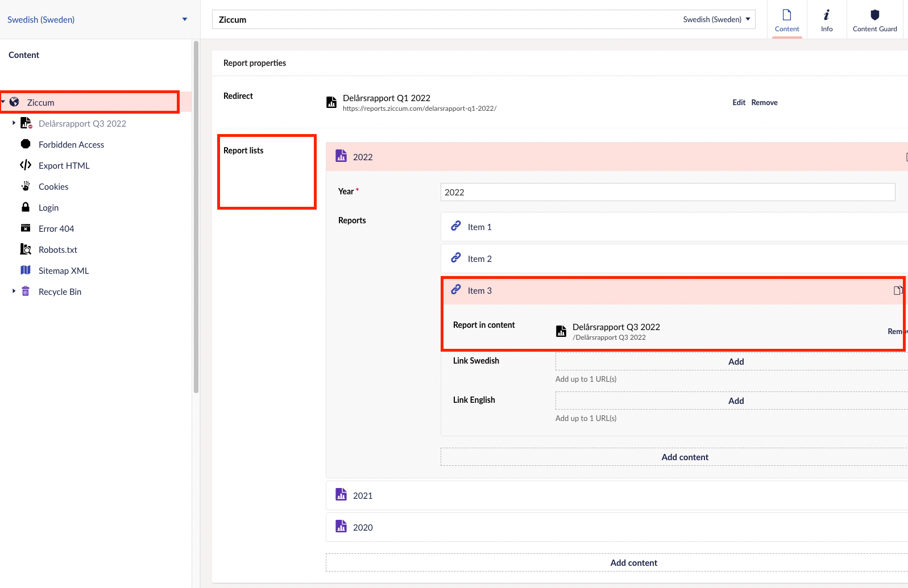Click the Recycle Bin trash icon
Image resolution: width=908 pixels, height=588 pixels.
pos(26,291)
